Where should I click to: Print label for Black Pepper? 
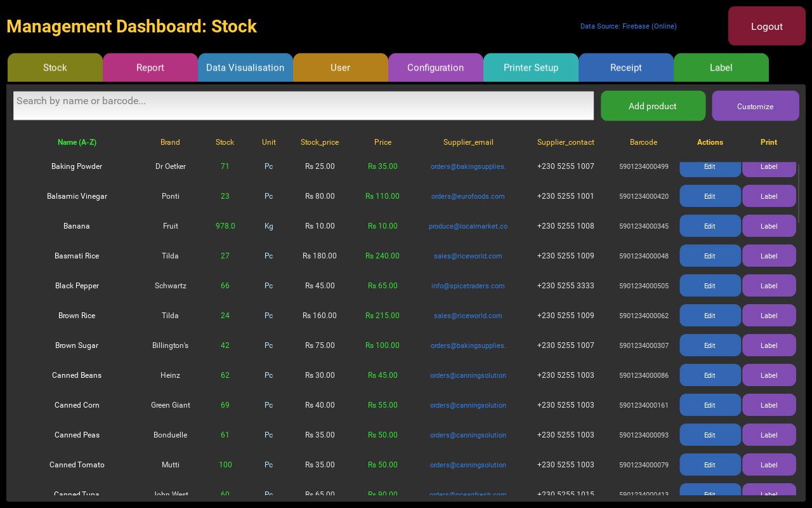pyautogui.click(x=769, y=286)
